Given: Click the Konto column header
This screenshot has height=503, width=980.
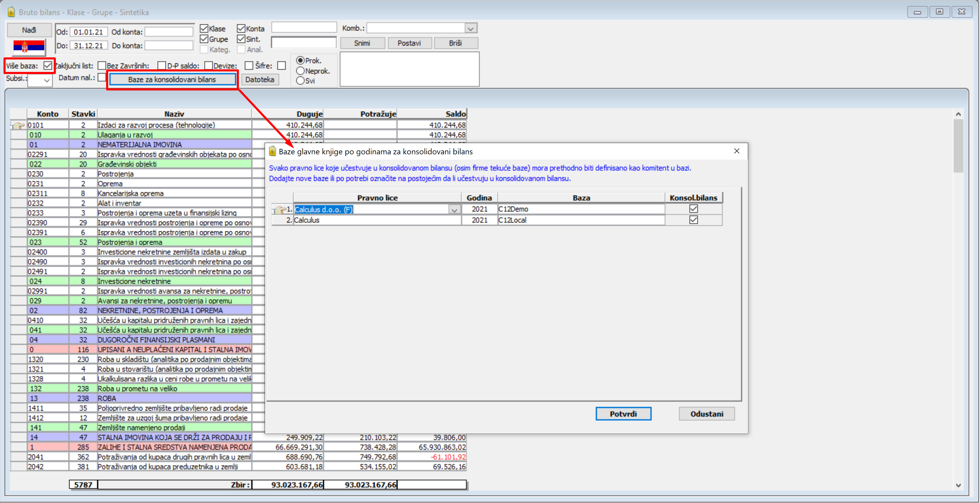Looking at the screenshot, I should (x=48, y=114).
